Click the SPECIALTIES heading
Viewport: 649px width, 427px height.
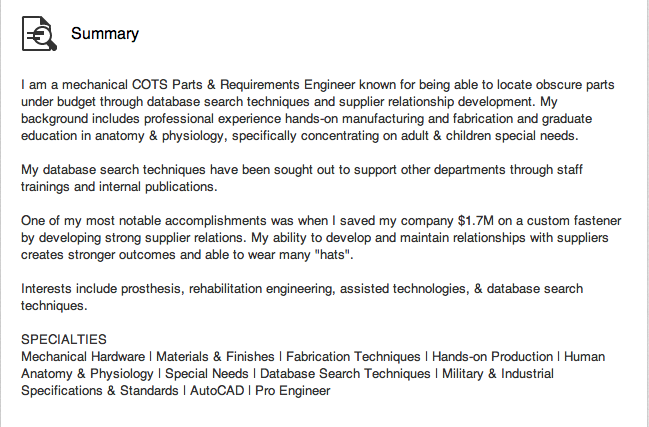click(64, 339)
